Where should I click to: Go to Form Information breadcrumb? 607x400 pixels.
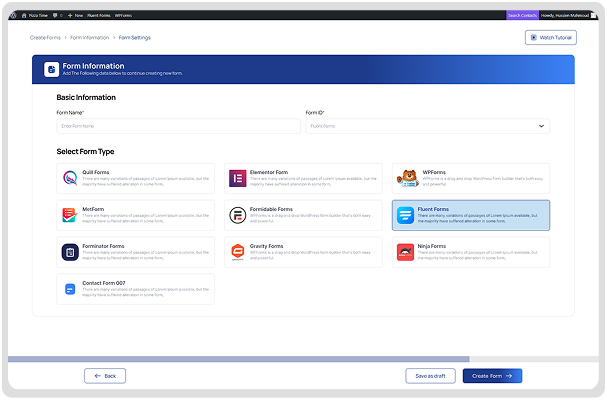tap(89, 38)
